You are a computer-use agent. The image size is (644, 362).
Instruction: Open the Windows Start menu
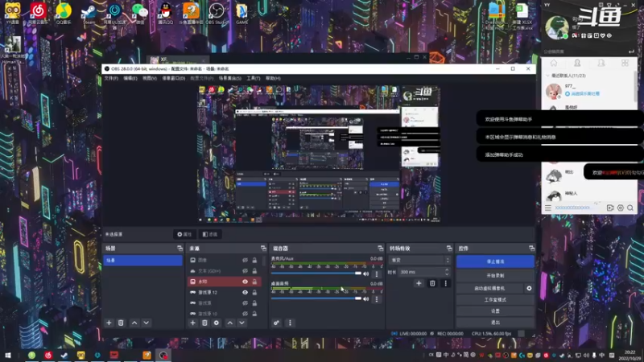pos(7,355)
